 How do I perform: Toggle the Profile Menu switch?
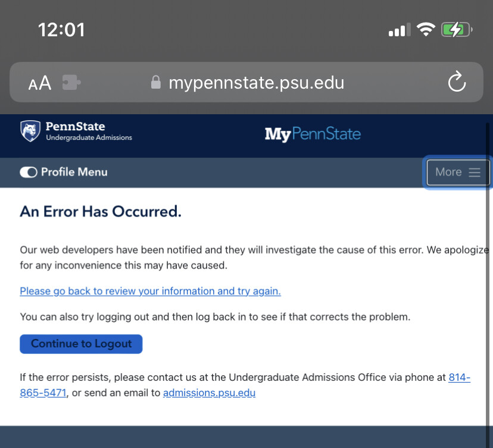29,172
